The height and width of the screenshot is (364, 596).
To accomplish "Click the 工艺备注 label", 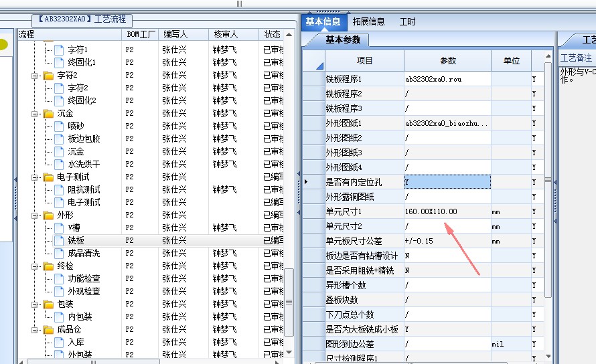I will coord(576,58).
